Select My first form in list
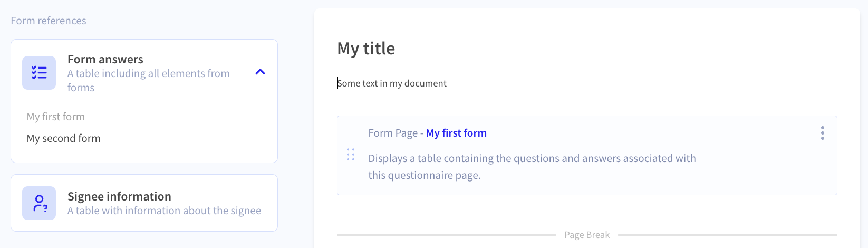This screenshot has width=868, height=248. [56, 117]
